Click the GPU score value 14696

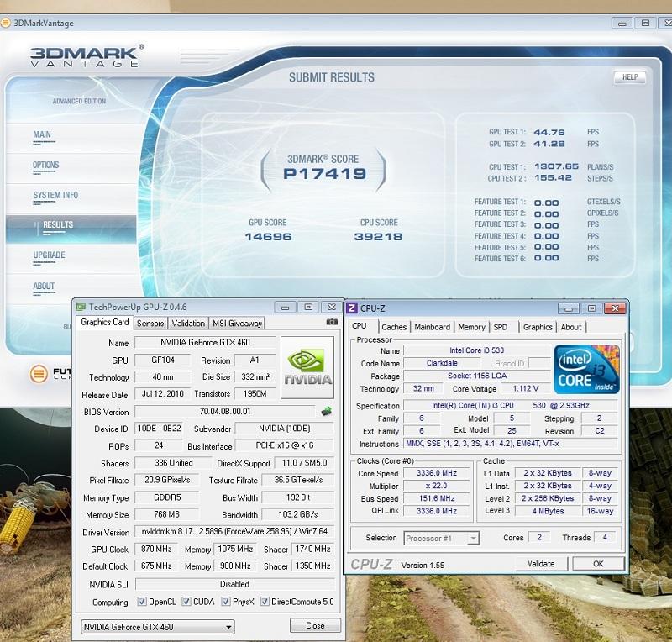(x=268, y=237)
